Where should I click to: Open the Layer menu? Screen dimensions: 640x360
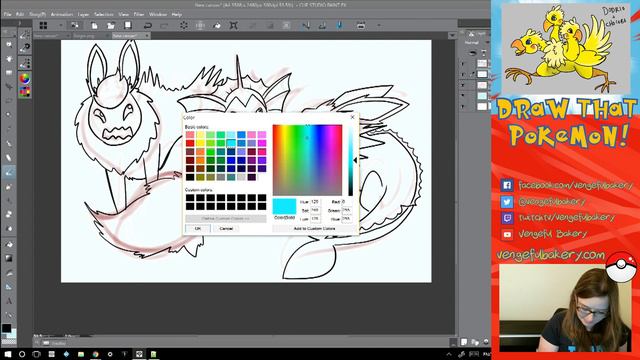pyautogui.click(x=83, y=14)
